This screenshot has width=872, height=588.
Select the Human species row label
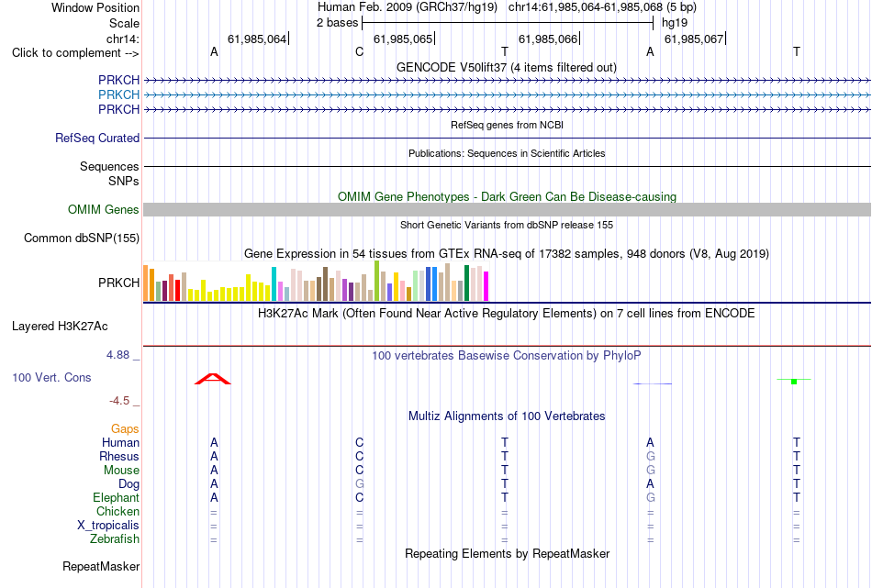[x=120, y=442]
